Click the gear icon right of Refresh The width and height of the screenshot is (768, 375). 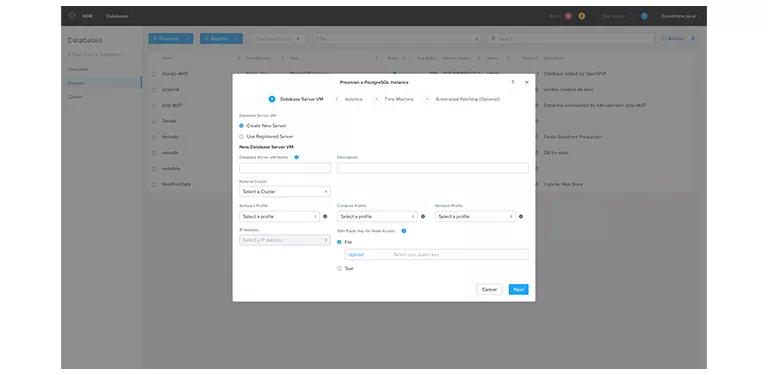pos(693,38)
